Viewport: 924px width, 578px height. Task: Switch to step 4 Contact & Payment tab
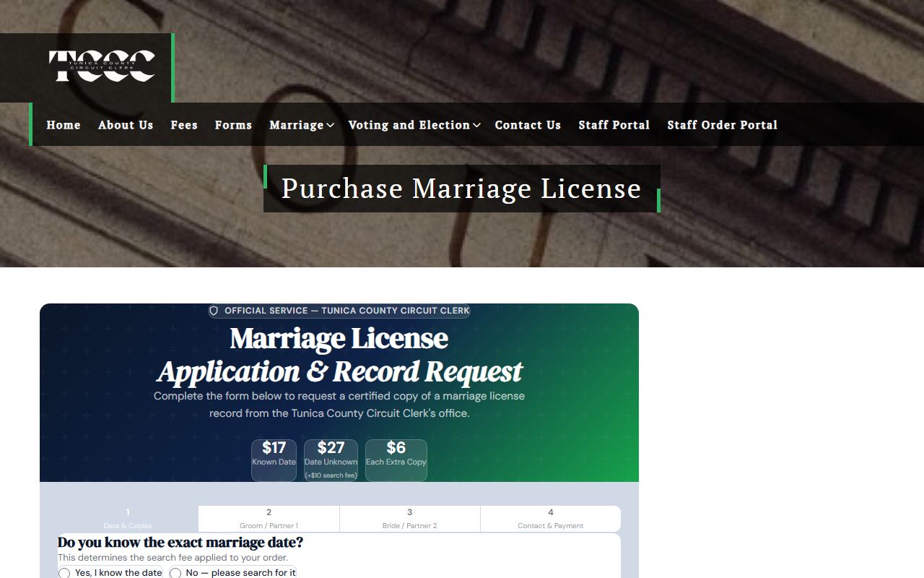(550, 519)
